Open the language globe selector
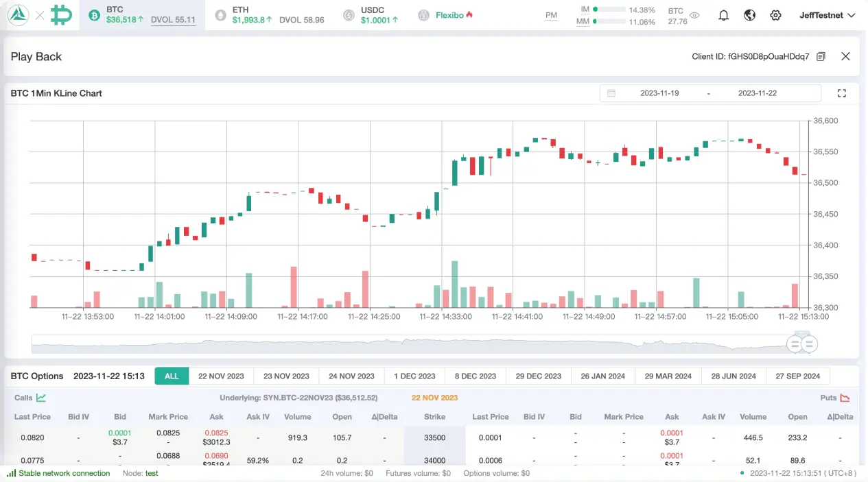 (749, 14)
